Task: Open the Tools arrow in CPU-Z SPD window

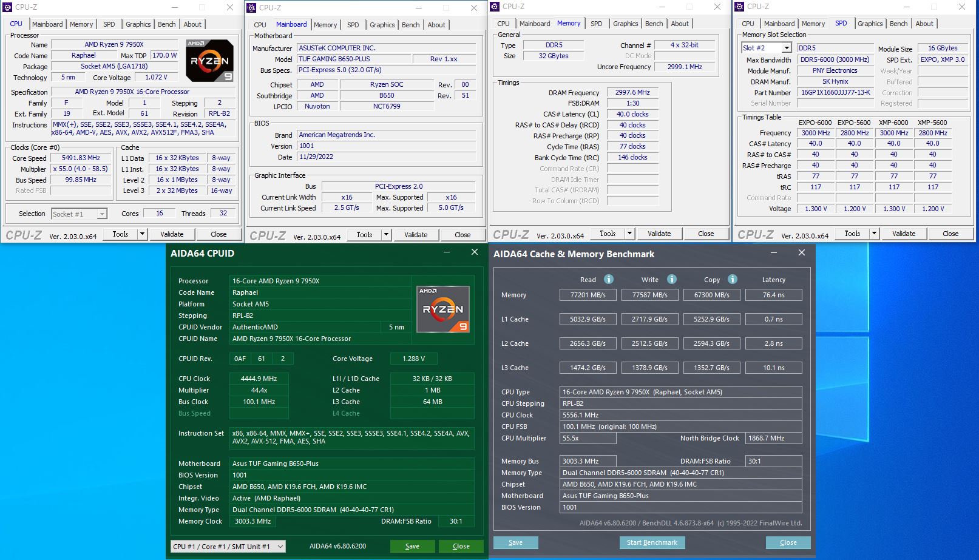Action: pos(874,233)
